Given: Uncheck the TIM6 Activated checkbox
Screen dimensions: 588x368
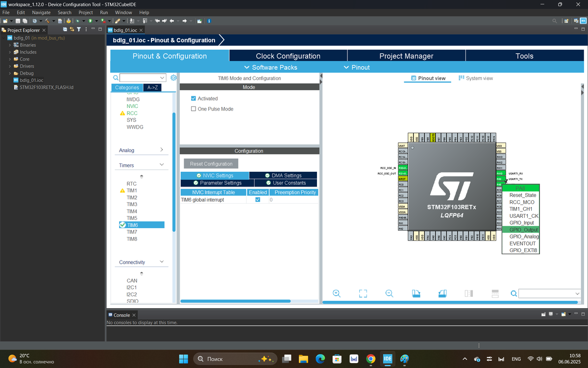Looking at the screenshot, I should coord(194,99).
